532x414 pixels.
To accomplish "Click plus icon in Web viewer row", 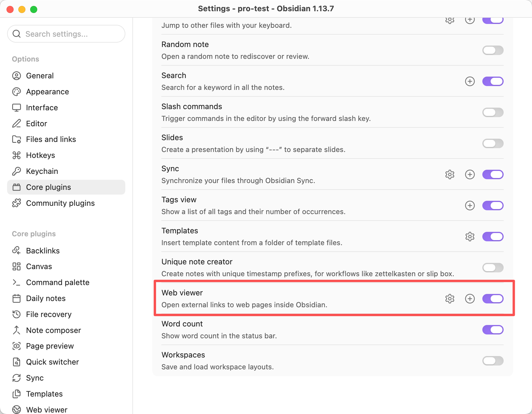I will click(x=470, y=299).
